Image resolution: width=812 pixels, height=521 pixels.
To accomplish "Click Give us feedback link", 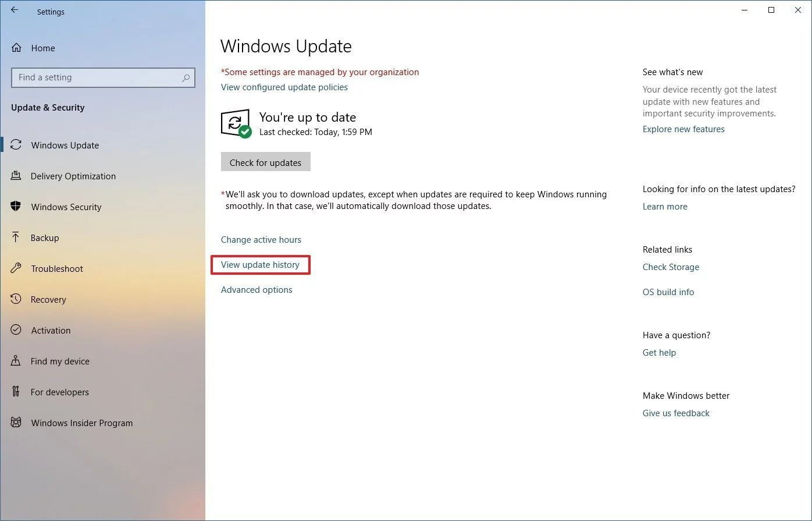I will (x=676, y=413).
